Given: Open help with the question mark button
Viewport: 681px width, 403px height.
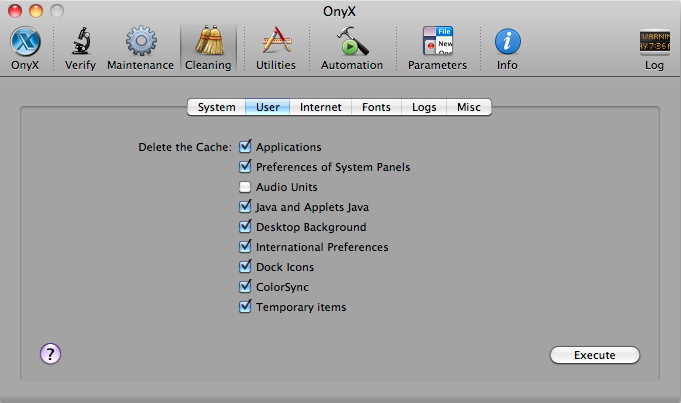Looking at the screenshot, I should 50,354.
